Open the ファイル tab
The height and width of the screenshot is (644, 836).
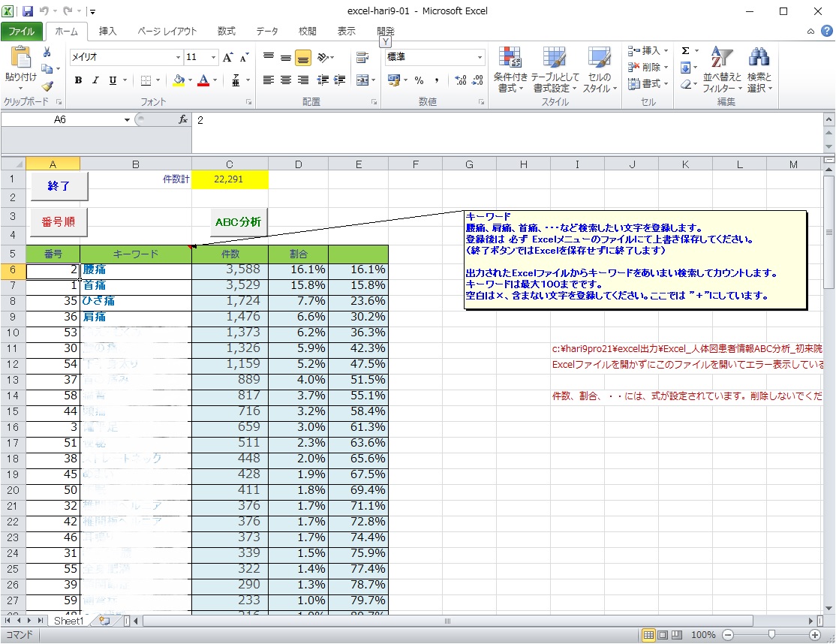[21, 32]
